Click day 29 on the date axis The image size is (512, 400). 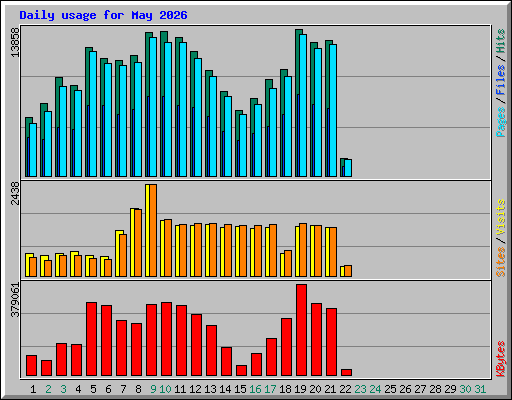pyautogui.click(x=450, y=389)
